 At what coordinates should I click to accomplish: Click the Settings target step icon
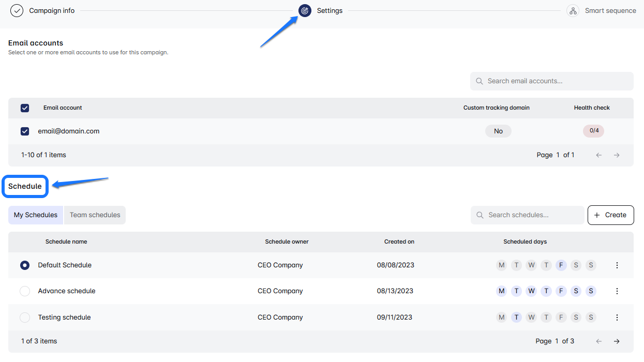tap(305, 10)
